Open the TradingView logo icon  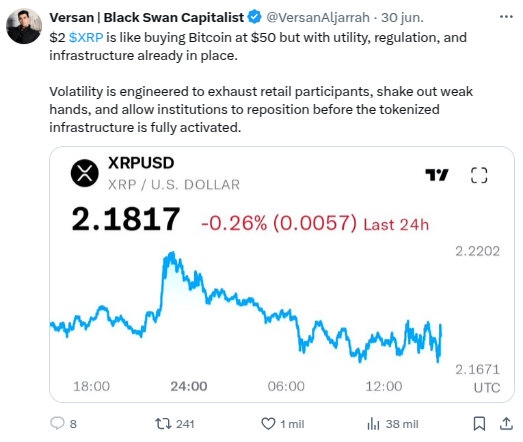tap(437, 175)
